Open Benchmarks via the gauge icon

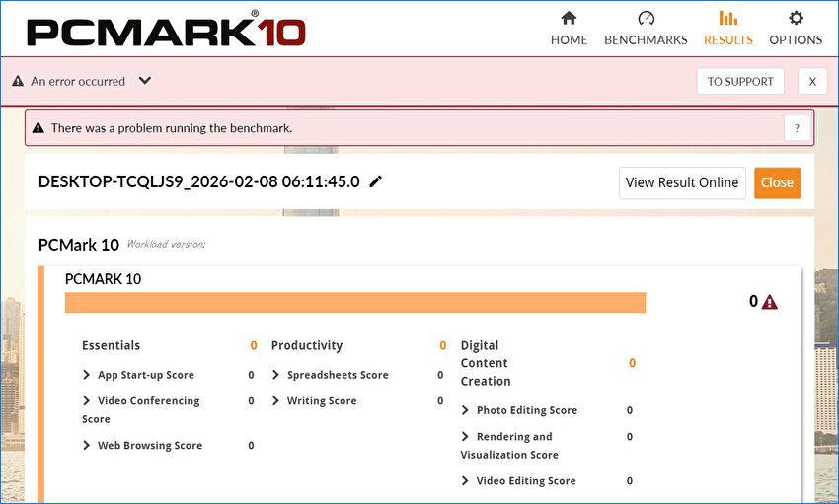(x=646, y=18)
